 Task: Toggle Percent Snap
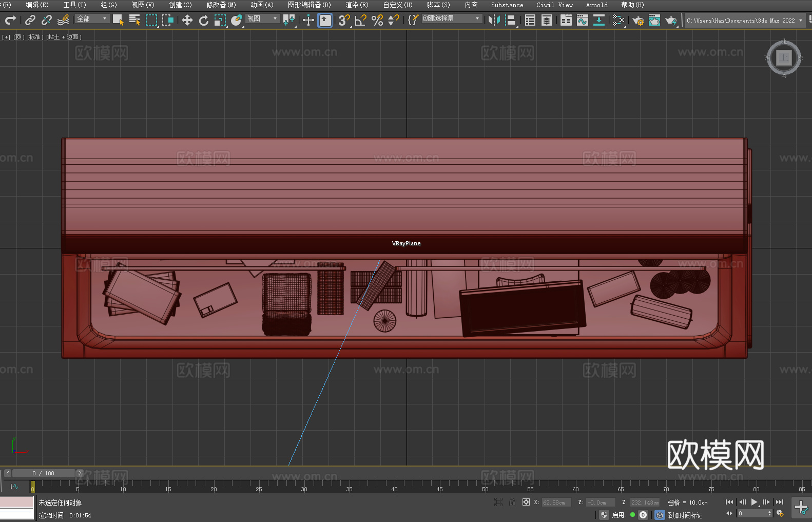[x=377, y=20]
